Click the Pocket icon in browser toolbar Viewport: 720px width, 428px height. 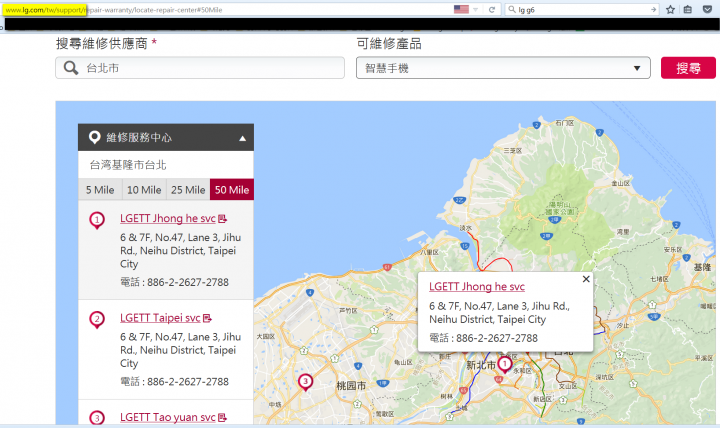(707, 10)
